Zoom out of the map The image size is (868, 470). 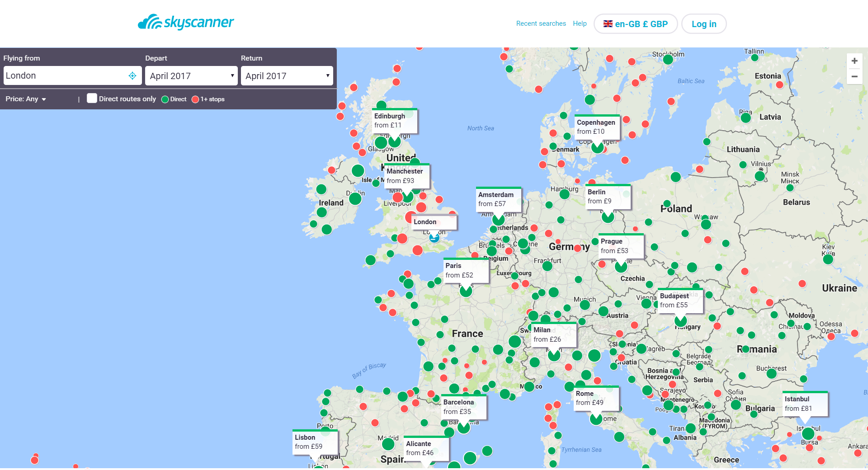click(854, 76)
